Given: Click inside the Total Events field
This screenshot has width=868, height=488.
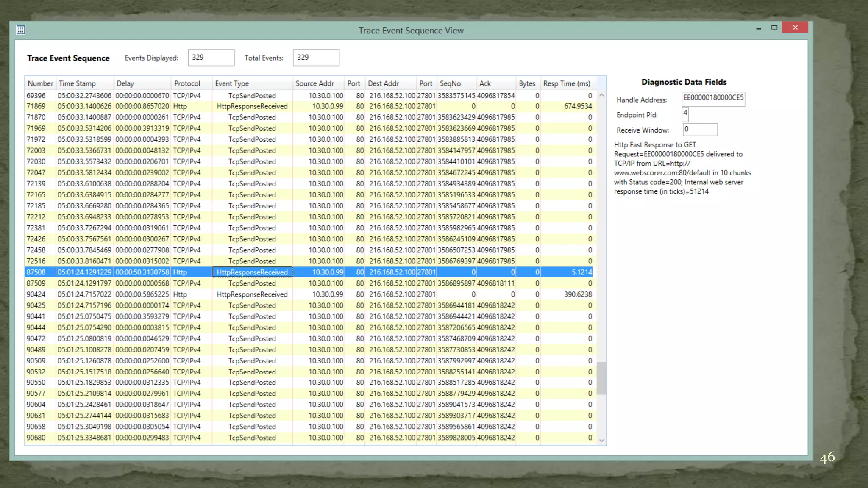Looking at the screenshot, I should tap(316, 58).
